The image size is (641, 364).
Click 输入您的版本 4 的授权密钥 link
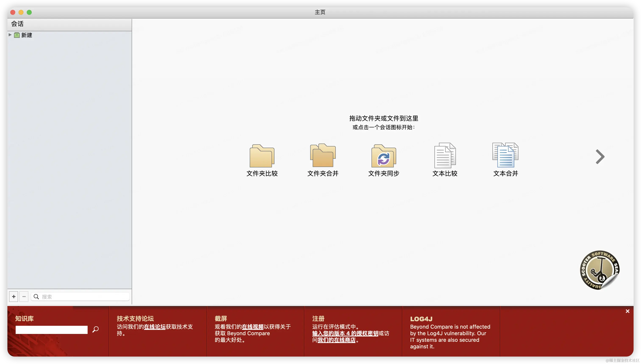point(345,333)
